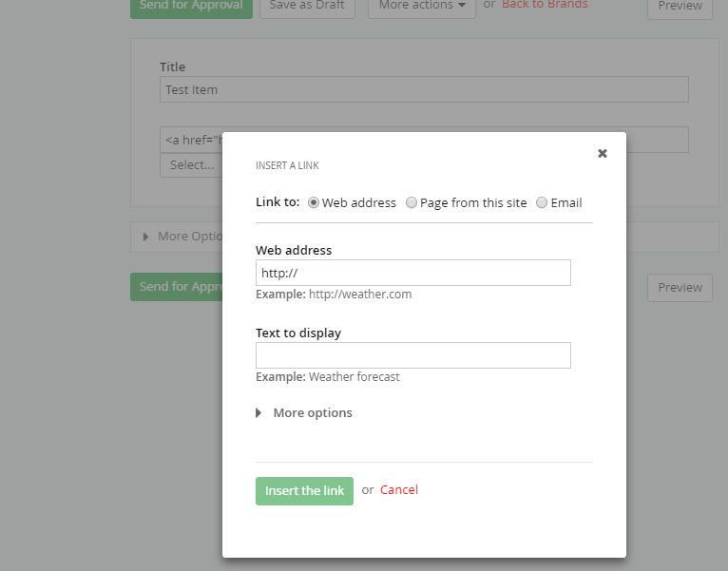Click the Title field containing Test Item

[424, 89]
